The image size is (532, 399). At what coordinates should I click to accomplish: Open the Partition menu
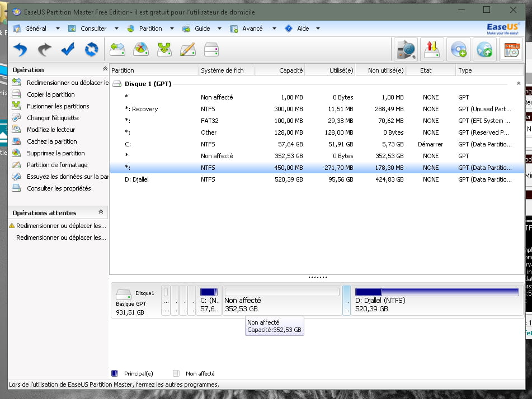pyautogui.click(x=150, y=28)
